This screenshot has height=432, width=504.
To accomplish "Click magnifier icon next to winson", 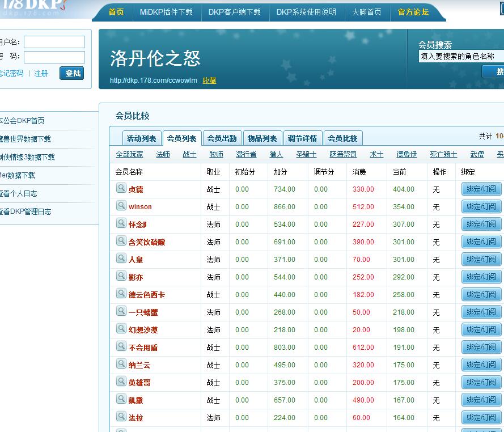I will 121,206.
